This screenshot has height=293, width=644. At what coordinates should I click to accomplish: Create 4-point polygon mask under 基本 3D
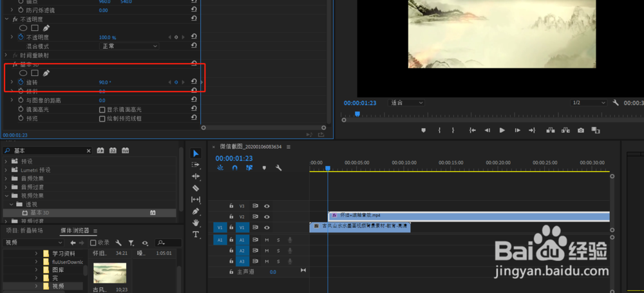(35, 73)
